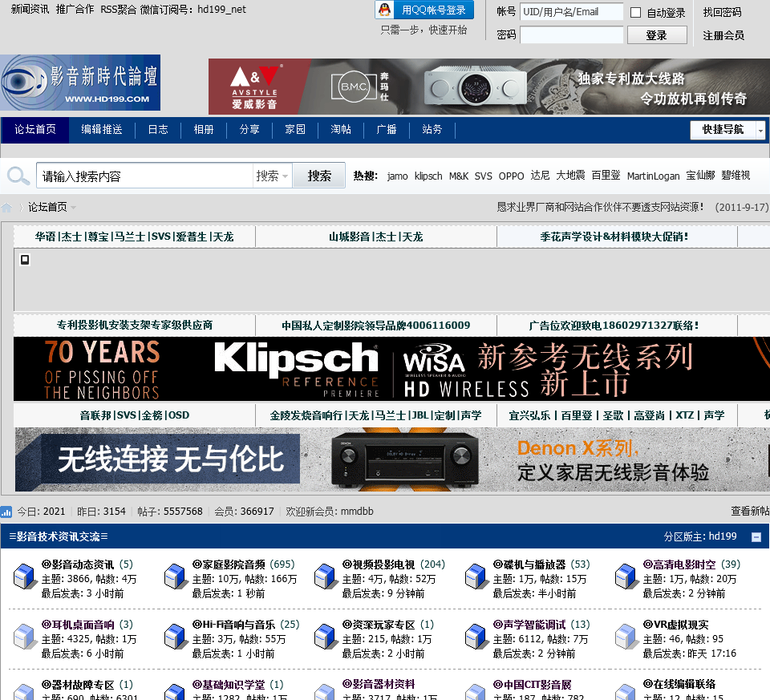Viewport: 770px width, 700px height.
Task: Open 中国CIT影音展 forum link
Action: coord(533,685)
